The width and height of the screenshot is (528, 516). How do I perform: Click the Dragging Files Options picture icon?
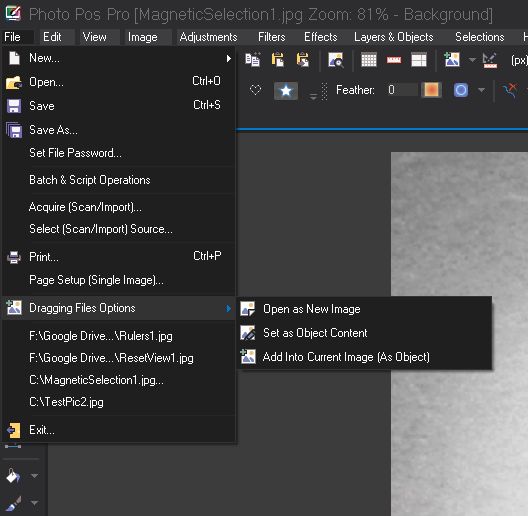point(14,307)
